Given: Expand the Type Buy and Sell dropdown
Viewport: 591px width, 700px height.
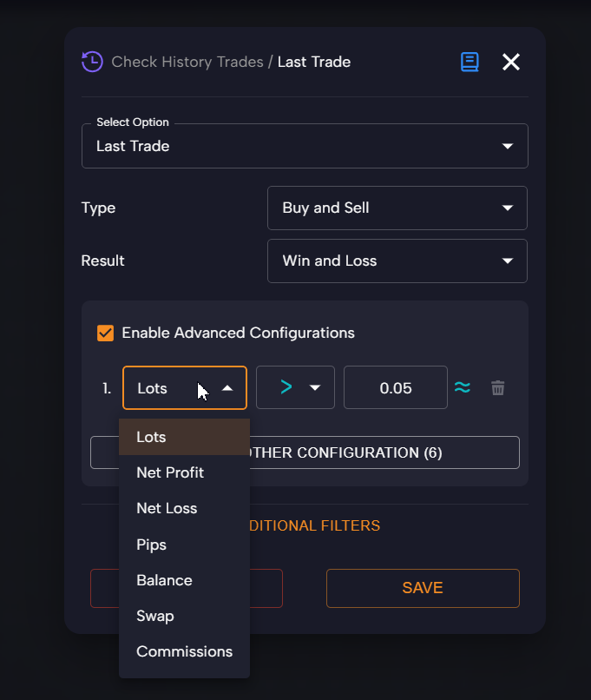Looking at the screenshot, I should [397, 208].
